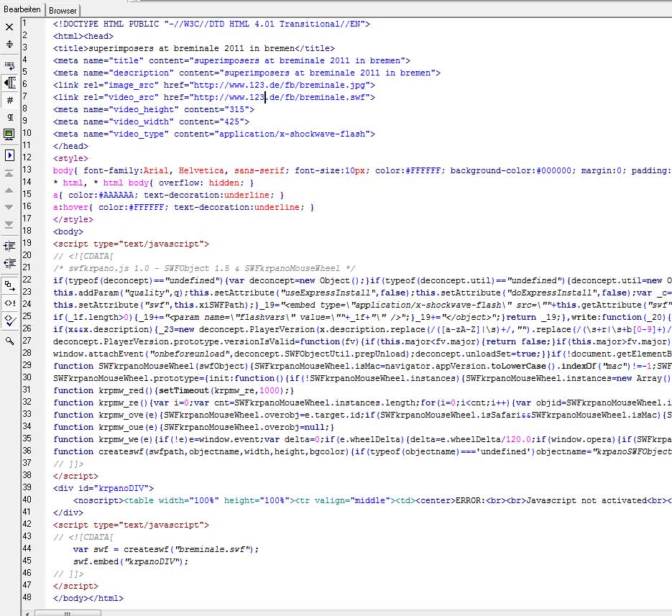Toggle line numbers with the # icon

pos(9,100)
